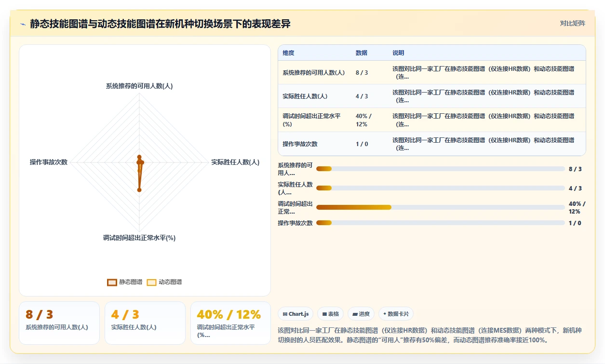Select the 表格 chip
The image size is (605, 364).
click(x=330, y=314)
